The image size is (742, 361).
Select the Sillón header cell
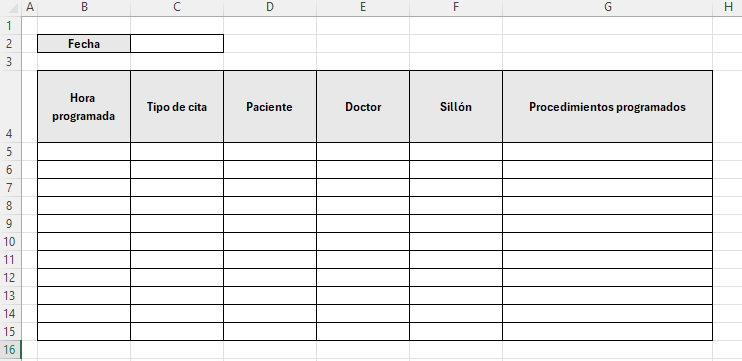[x=456, y=106]
